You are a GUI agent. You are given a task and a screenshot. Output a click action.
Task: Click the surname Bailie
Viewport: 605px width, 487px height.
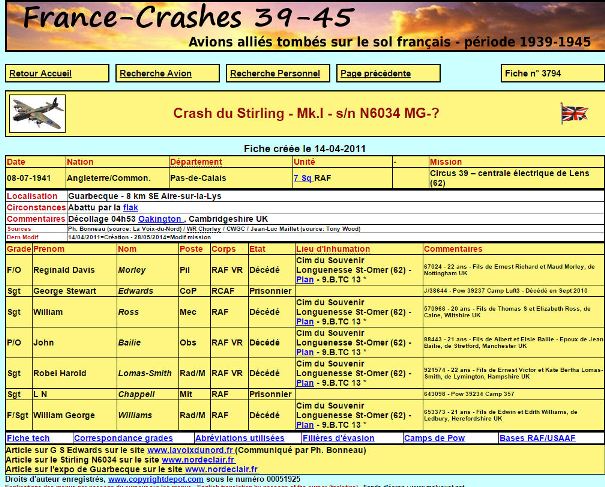(129, 343)
